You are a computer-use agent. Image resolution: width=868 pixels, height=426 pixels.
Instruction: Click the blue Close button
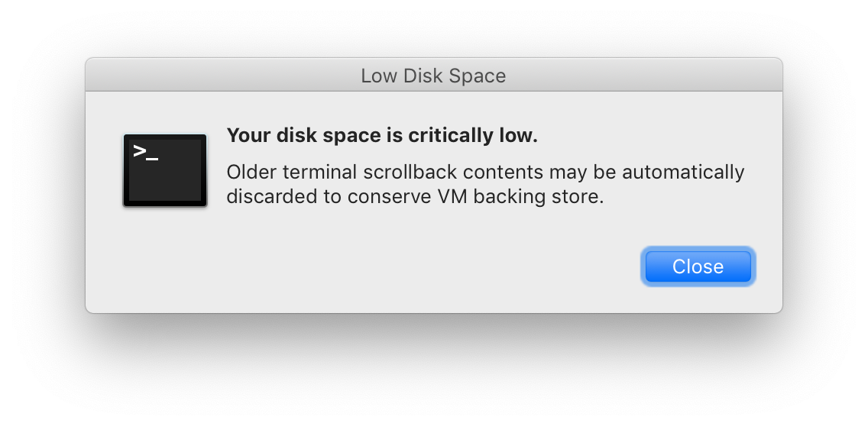coord(698,266)
